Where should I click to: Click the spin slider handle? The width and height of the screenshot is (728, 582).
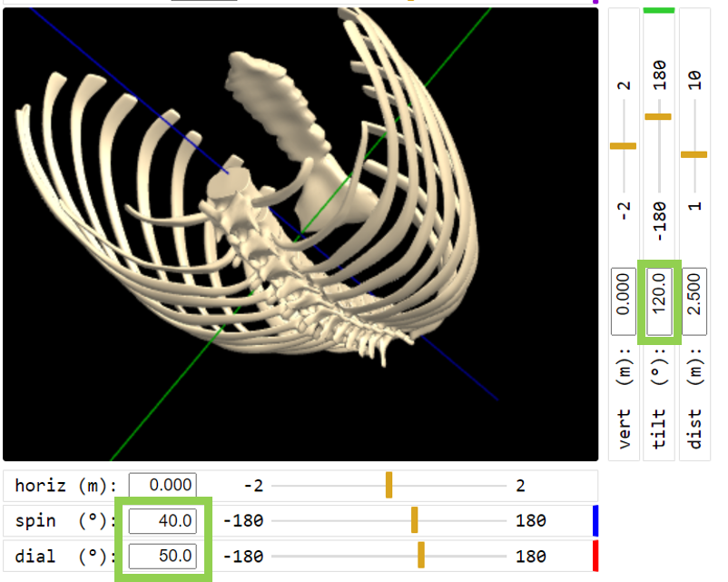point(415,520)
